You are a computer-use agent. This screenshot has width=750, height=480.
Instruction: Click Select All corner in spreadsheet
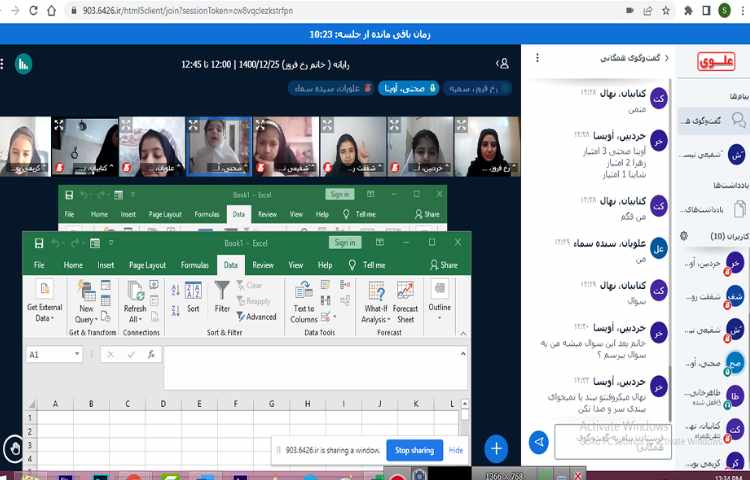click(x=31, y=404)
